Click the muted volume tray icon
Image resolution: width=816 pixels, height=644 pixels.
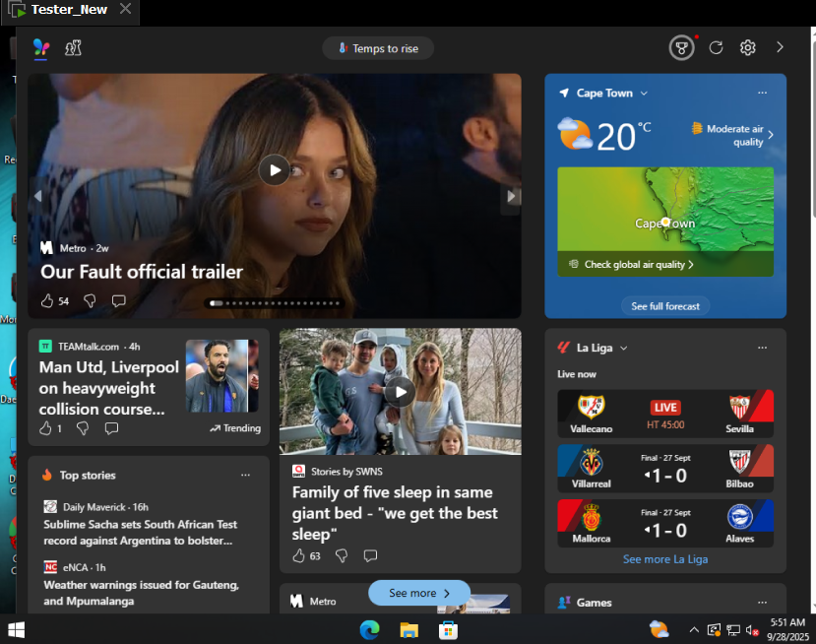tap(752, 630)
